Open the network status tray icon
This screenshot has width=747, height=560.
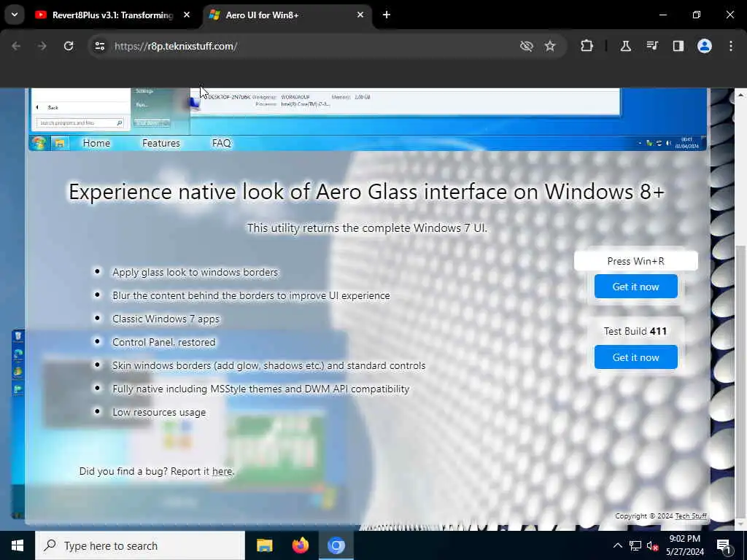click(x=635, y=545)
